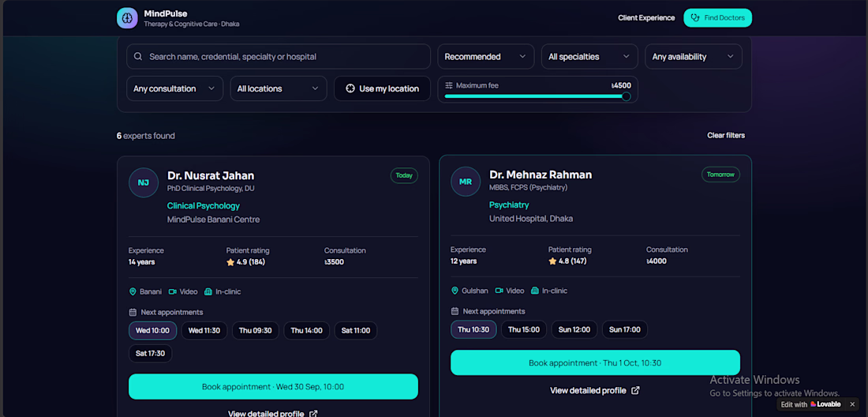Select the Sun 17:00 appointment slot
Image resolution: width=868 pixels, height=417 pixels.
[x=624, y=329]
